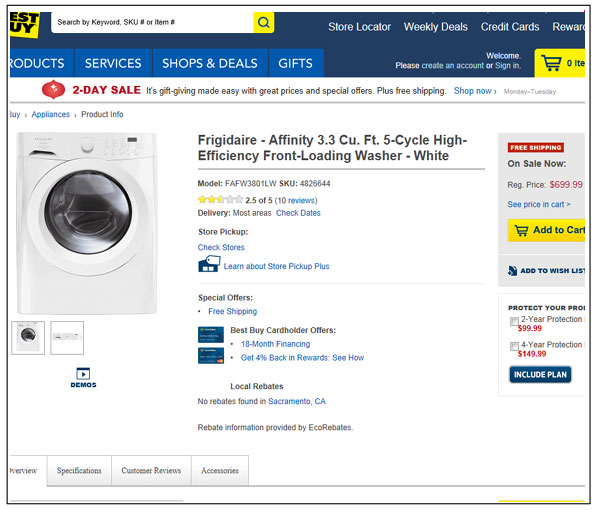Expand the Shops & Deals menu
Image resolution: width=600 pixels, height=510 pixels.
coord(210,63)
